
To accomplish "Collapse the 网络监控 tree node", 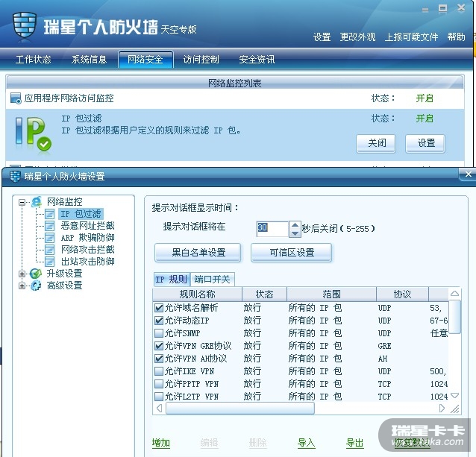I will pyautogui.click(x=22, y=202).
